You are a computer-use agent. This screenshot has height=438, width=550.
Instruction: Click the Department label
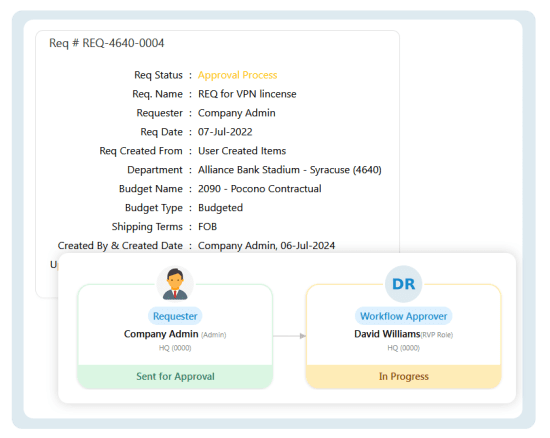pos(155,170)
